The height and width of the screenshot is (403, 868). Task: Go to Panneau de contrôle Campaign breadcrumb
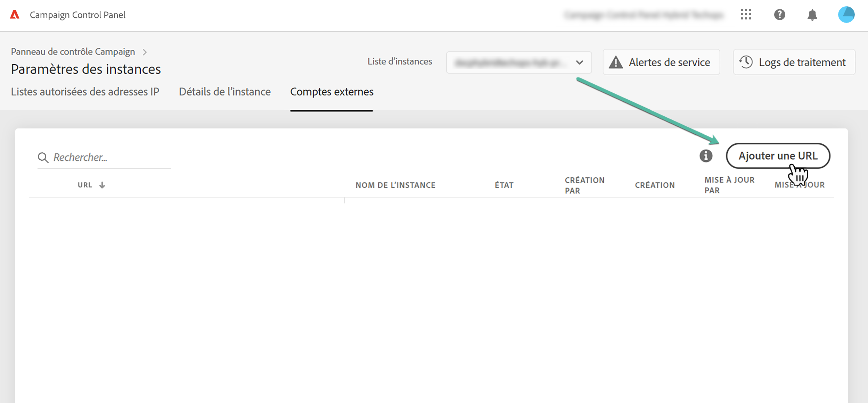(73, 52)
